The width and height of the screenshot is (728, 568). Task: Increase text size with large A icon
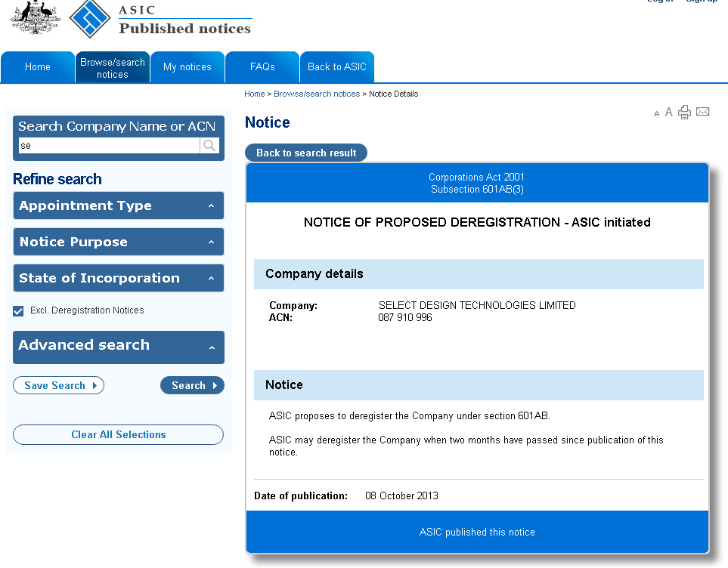pos(668,112)
